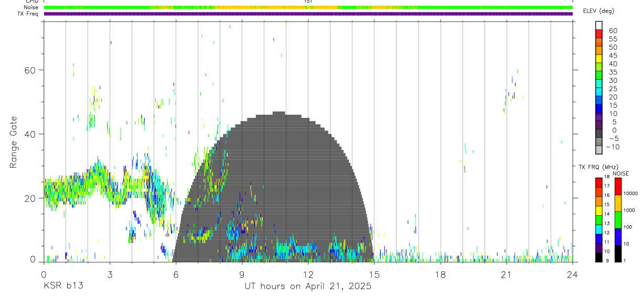Viewport: 644px width, 297px height.
Task: Click the '100' label on NOISE scale
Action: (x=628, y=227)
